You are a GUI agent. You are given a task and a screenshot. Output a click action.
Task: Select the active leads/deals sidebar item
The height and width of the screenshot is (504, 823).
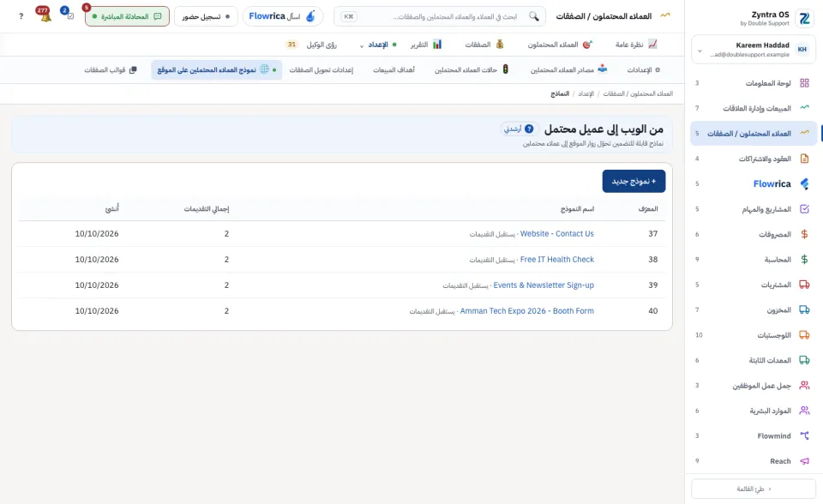tap(754, 134)
